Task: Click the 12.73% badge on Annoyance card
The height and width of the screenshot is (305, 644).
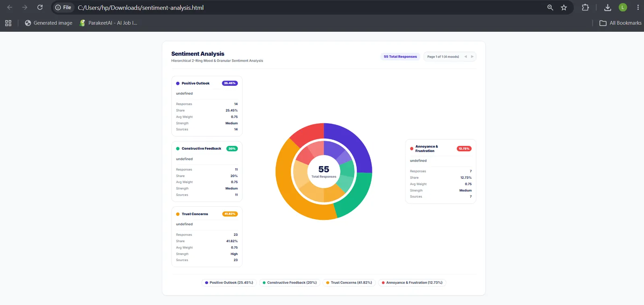Action: pyautogui.click(x=464, y=149)
